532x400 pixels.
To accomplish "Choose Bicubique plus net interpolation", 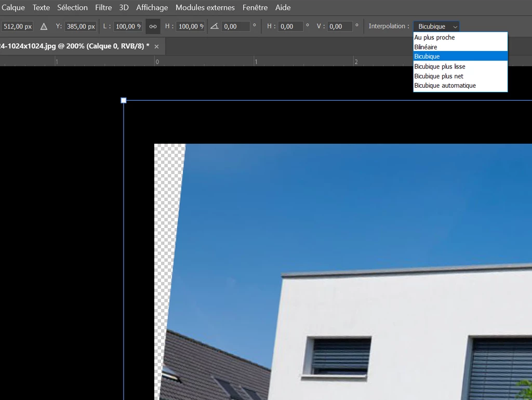I will pyautogui.click(x=460, y=76).
